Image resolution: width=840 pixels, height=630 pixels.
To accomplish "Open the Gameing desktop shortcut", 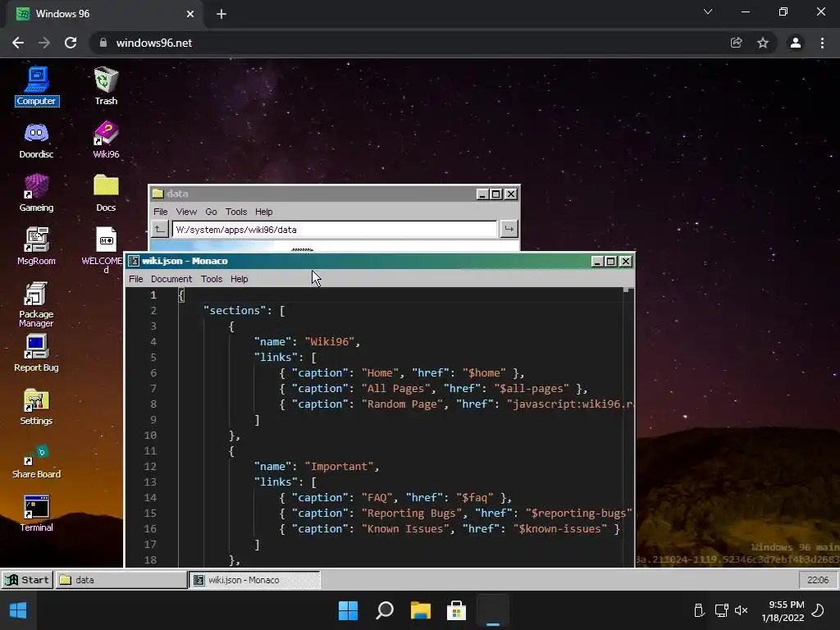I will [x=36, y=193].
